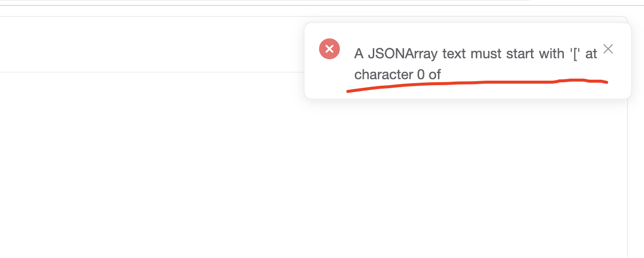Image resolution: width=644 pixels, height=258 pixels.
Task: Click the 'character 0 of' text line
Action: [398, 75]
